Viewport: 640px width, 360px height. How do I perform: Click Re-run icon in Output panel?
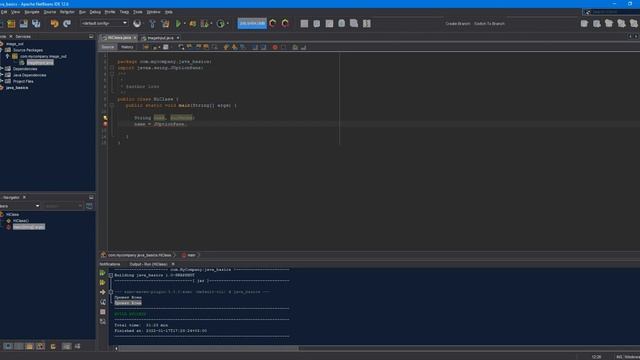pyautogui.click(x=102, y=273)
